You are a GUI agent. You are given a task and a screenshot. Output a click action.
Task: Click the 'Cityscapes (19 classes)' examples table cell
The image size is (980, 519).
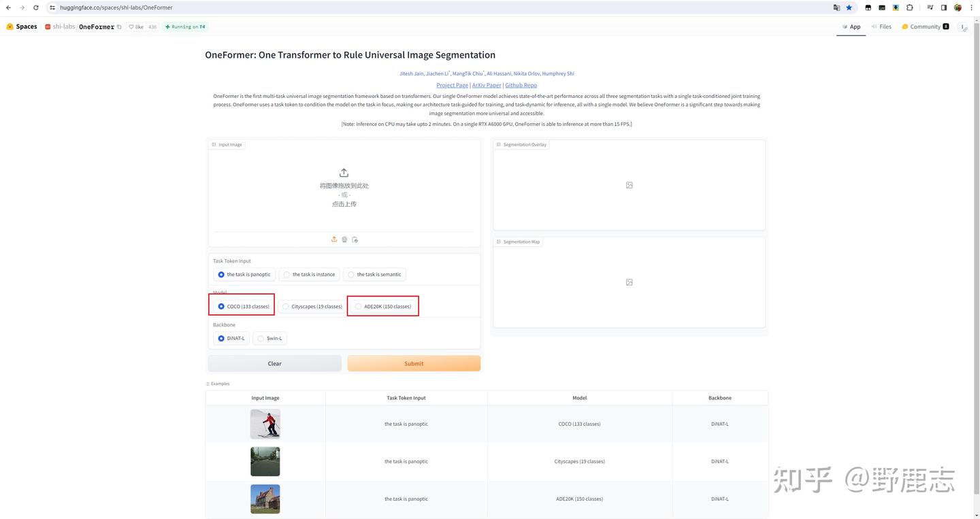(579, 461)
